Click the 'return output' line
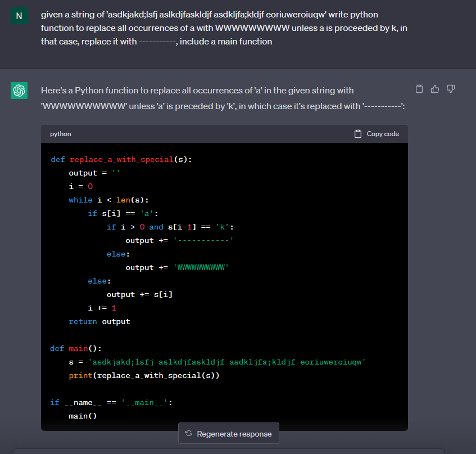The width and height of the screenshot is (476, 454). point(99,321)
